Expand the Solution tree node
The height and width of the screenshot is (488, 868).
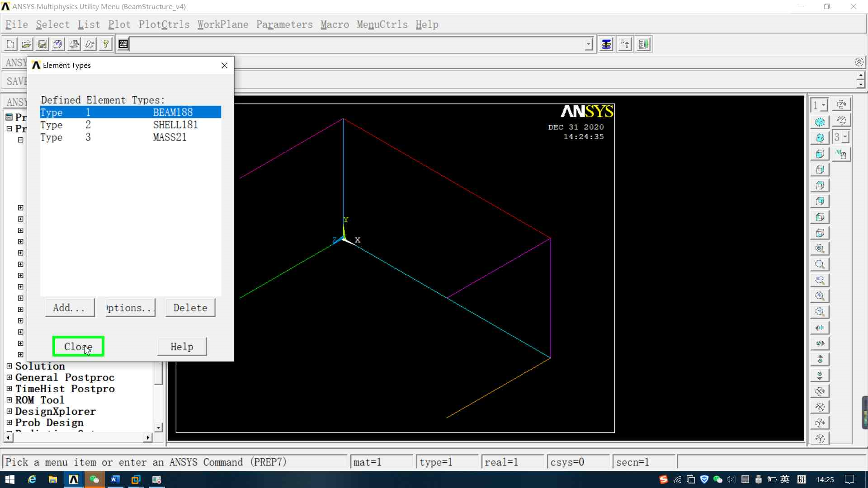point(9,366)
